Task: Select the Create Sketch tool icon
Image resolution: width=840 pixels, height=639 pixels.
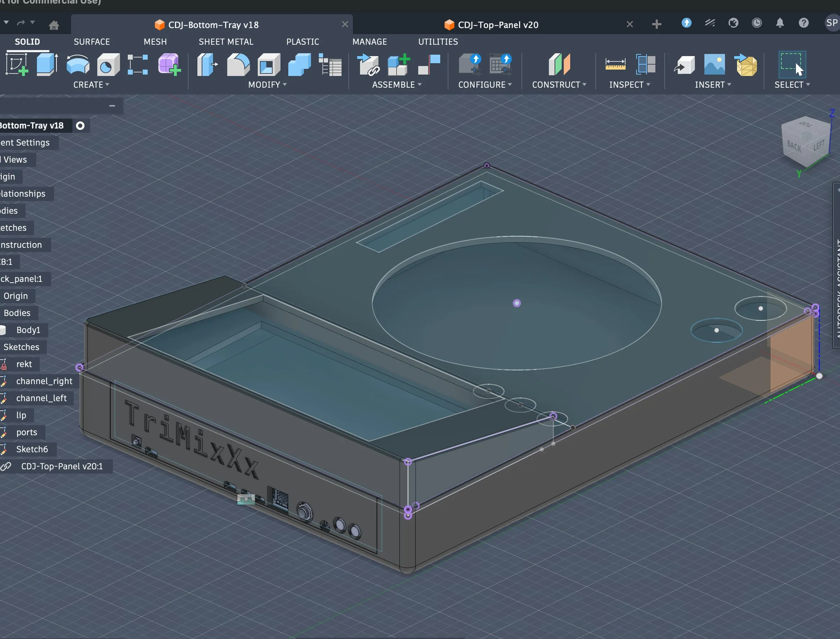Action: 17,65
